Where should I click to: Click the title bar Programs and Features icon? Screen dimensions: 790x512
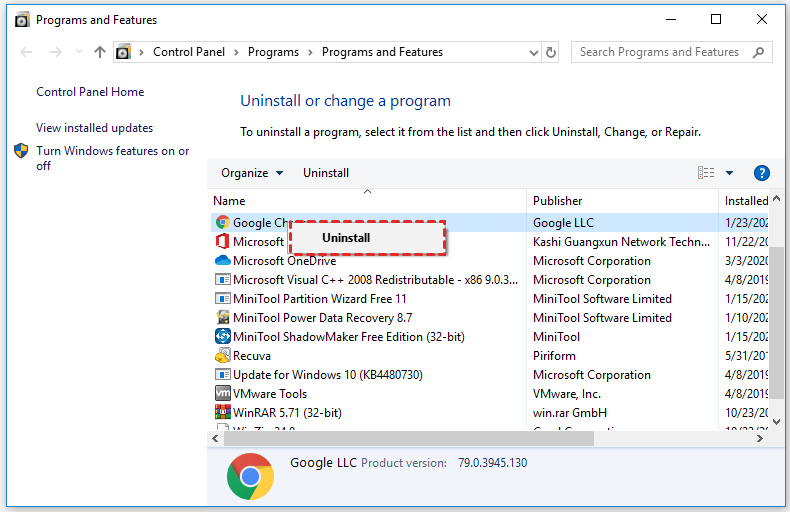(x=22, y=20)
